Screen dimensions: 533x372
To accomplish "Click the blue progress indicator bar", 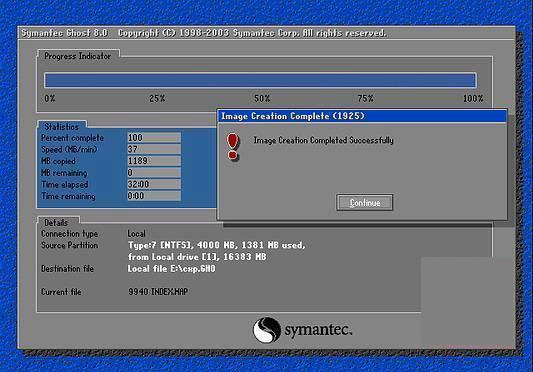I will click(260, 80).
